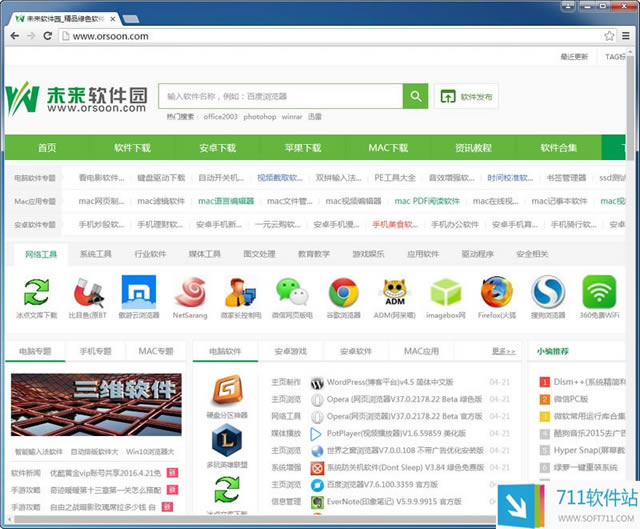This screenshot has height=529, width=640.
Task: Open the 安卓下载 navigation item
Action: pyautogui.click(x=218, y=148)
